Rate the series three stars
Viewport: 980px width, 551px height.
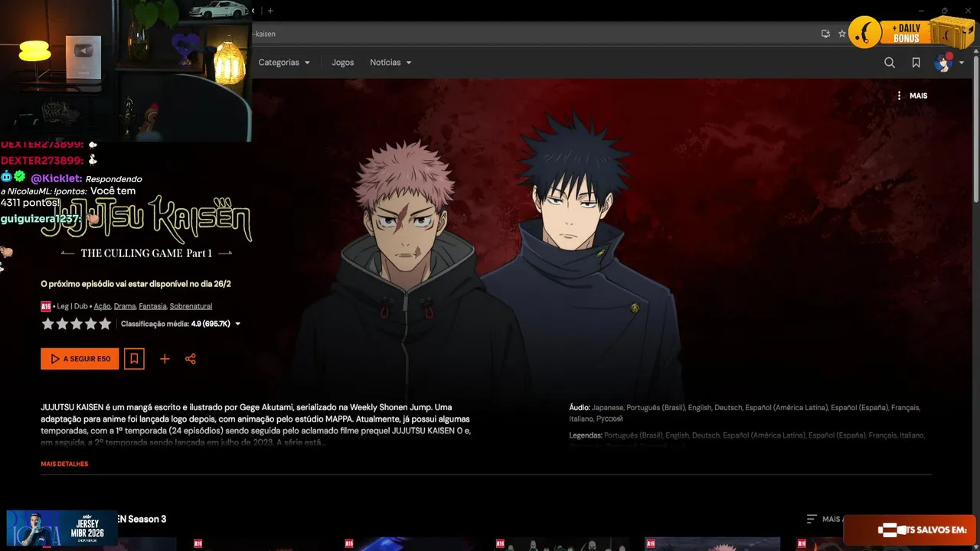point(77,324)
